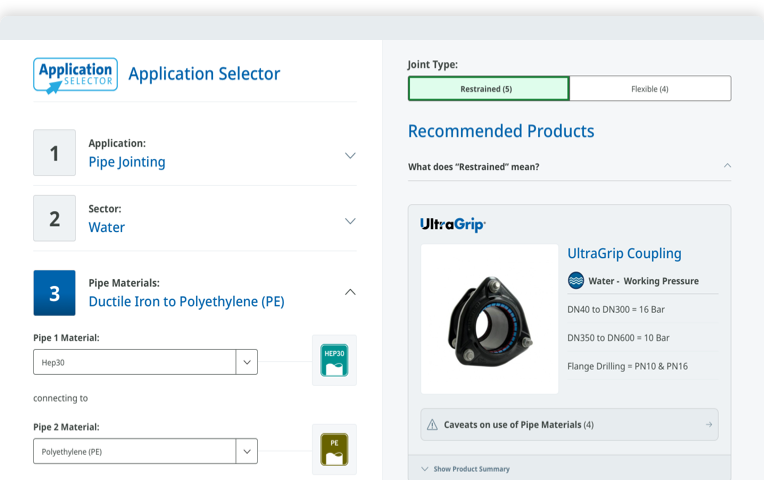Click DN40 to DN300 = 16 Bar
Viewport: 764px width, 480px height.
point(616,309)
